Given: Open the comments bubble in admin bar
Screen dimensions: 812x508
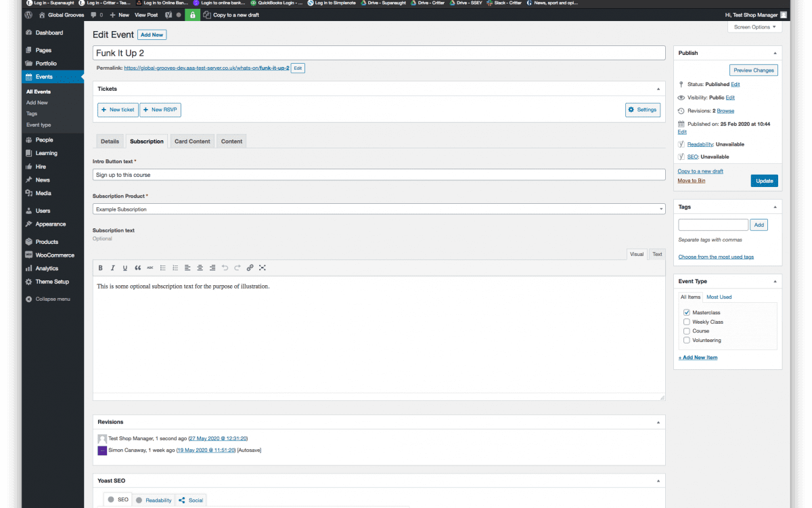Looking at the screenshot, I should (x=97, y=14).
